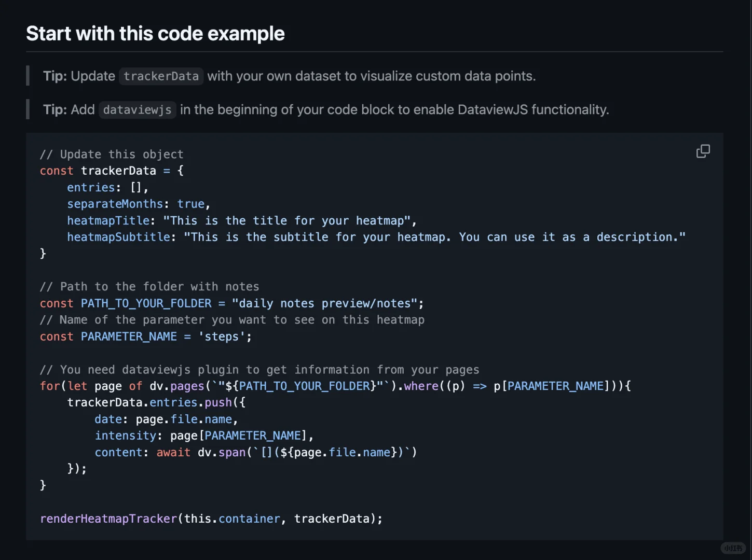Viewport: 752px width, 560px height.
Task: Click the true value after separateMonths
Action: (190, 204)
